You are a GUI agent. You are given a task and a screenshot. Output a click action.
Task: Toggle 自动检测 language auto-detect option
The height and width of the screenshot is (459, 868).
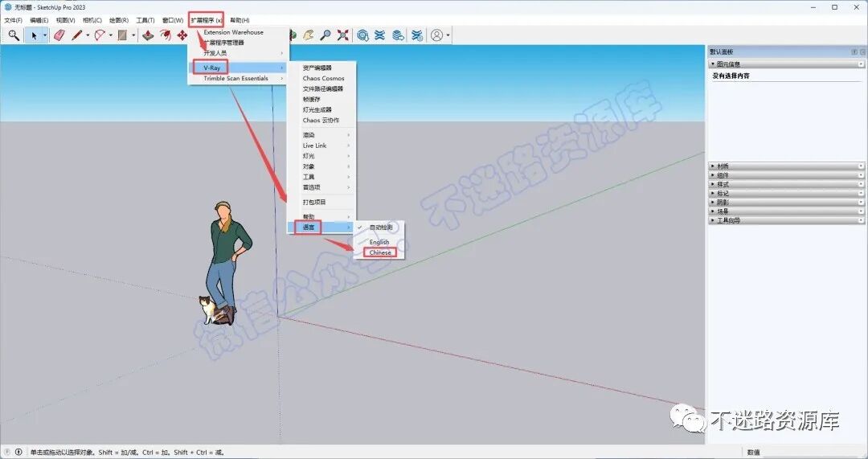381,227
